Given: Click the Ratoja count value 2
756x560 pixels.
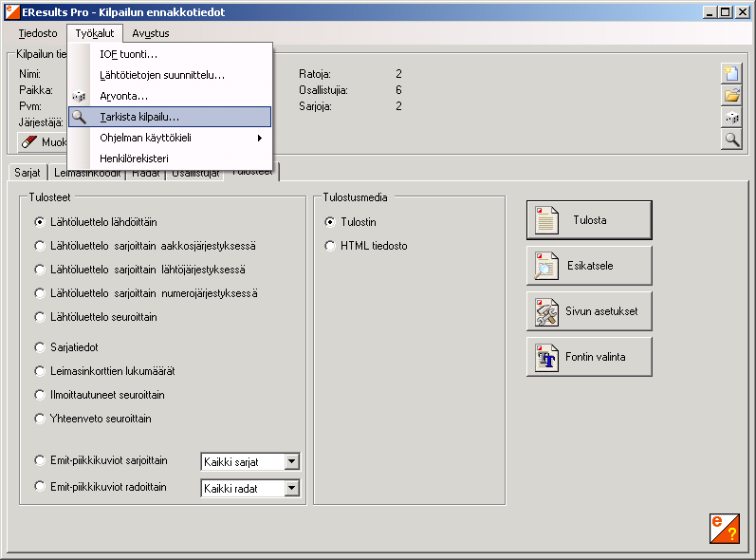Looking at the screenshot, I should pos(398,74).
